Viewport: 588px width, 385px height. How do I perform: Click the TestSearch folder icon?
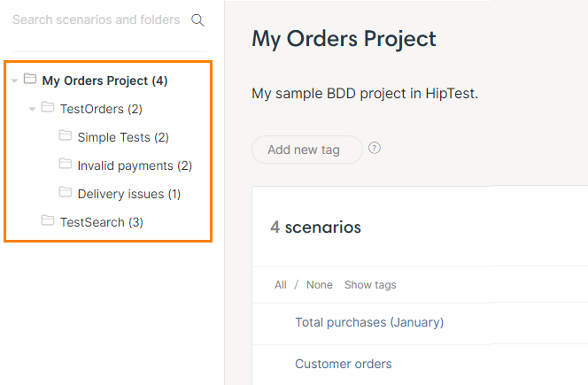point(48,221)
